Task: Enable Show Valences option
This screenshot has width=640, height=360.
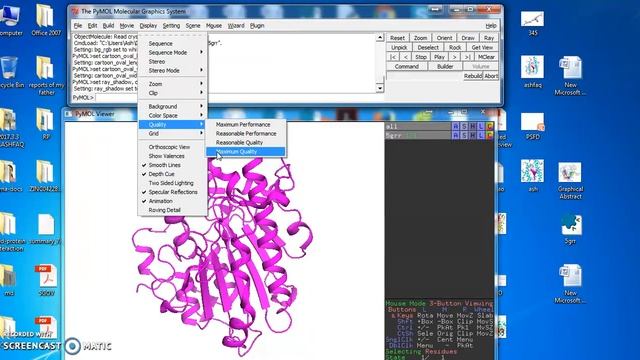Action: pyautogui.click(x=167, y=156)
